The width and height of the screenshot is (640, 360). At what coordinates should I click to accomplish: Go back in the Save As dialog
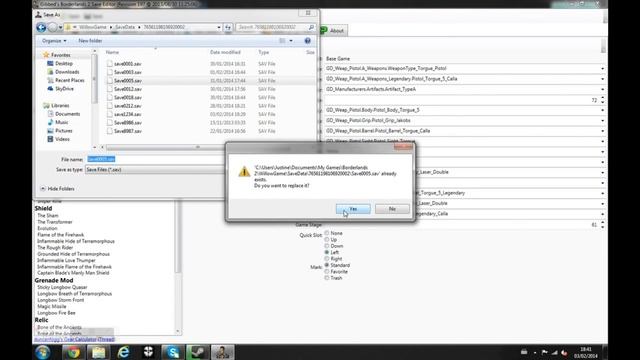click(x=41, y=27)
